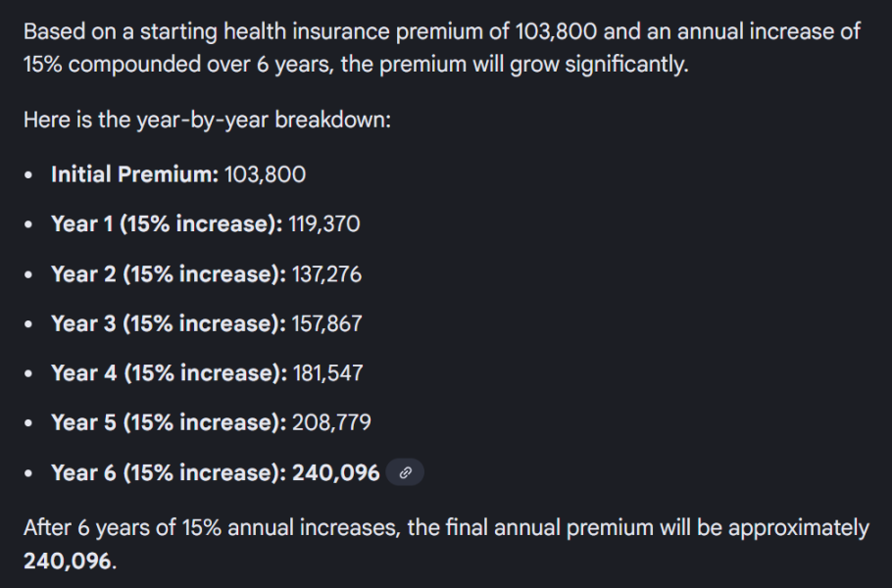
Task: Click the final bold 240,096 in the last line
Action: pos(67,563)
